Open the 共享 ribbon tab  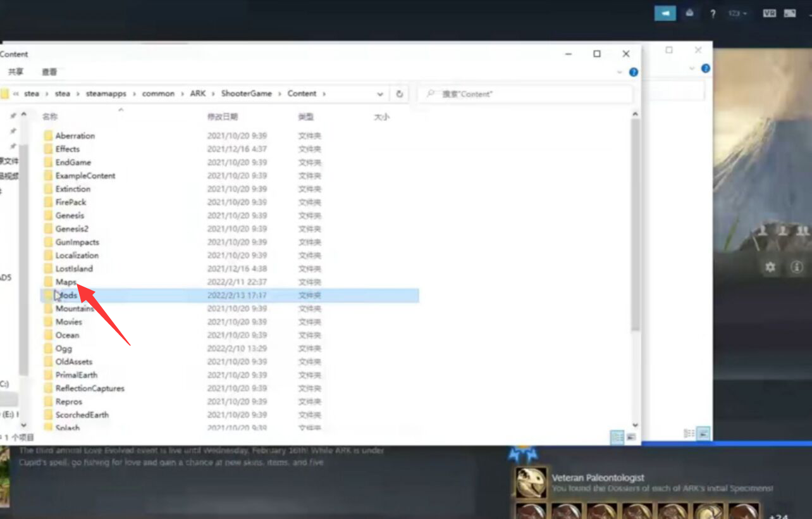coord(16,72)
